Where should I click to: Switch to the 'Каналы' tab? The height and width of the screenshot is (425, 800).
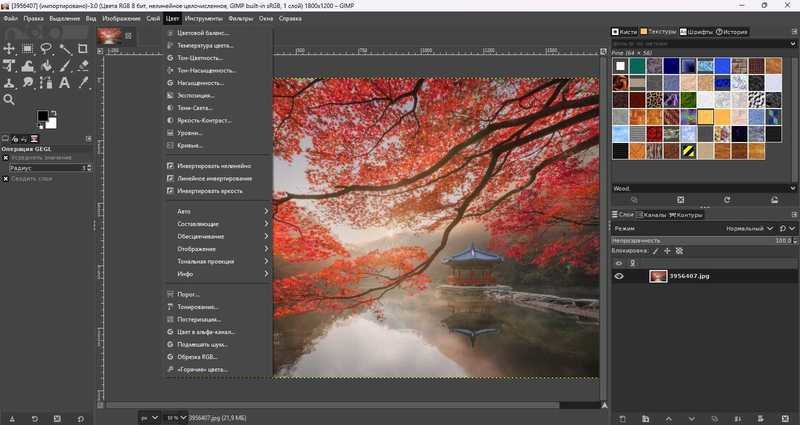tap(654, 215)
